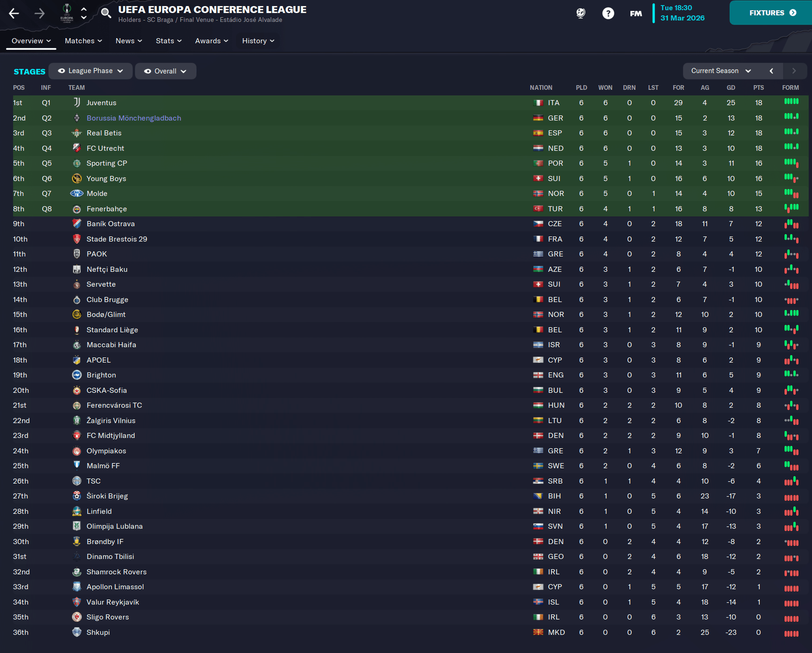Image resolution: width=812 pixels, height=653 pixels.
Task: Open Borussia Mönchengladbach team link
Action: (134, 118)
